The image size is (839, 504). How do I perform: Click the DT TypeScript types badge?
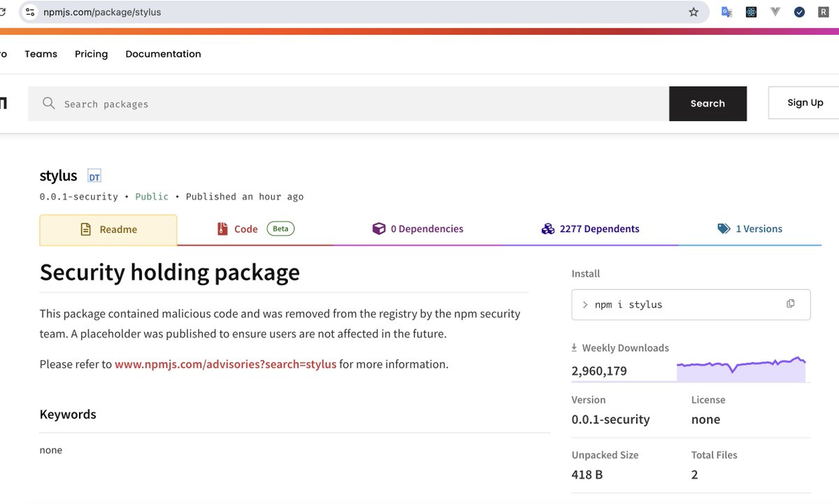click(94, 176)
